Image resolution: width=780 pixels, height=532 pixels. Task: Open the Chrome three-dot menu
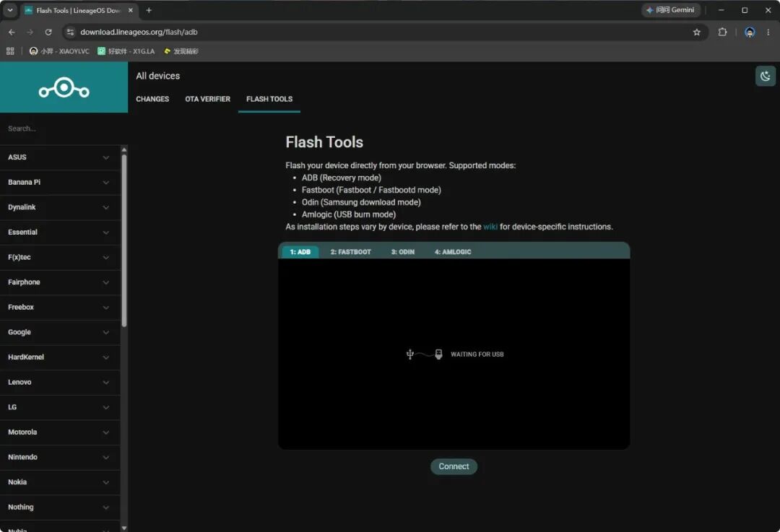click(768, 32)
